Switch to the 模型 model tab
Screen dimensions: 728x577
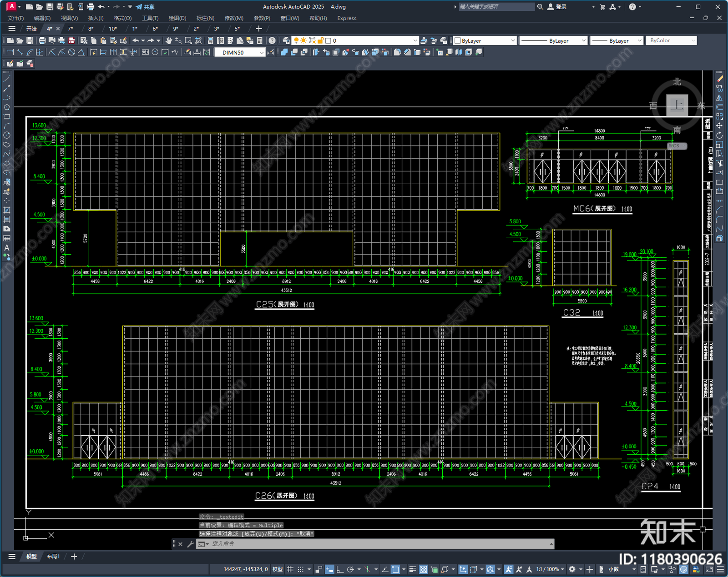pos(31,556)
